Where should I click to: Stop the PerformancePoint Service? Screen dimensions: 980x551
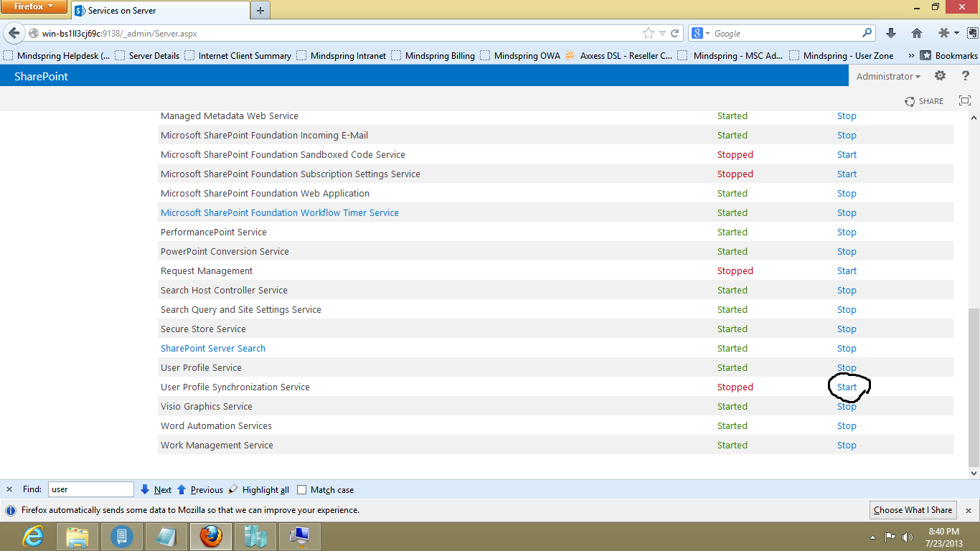[847, 232]
